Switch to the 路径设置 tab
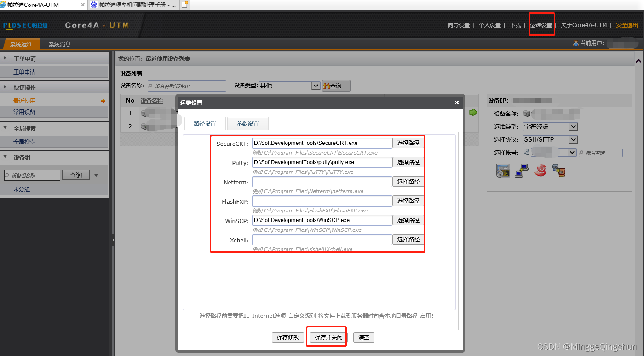The image size is (644, 356). 205,124
